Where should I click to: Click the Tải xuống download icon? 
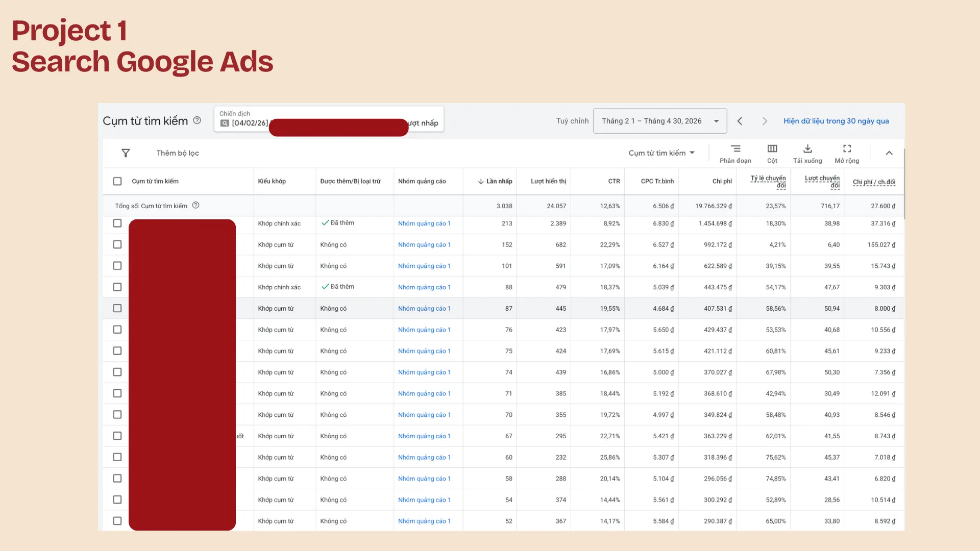coord(807,148)
